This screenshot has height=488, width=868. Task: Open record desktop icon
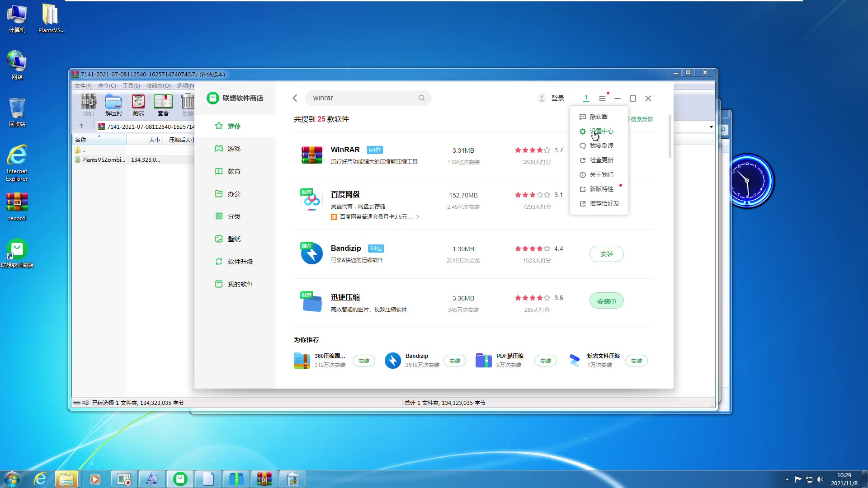(x=17, y=206)
